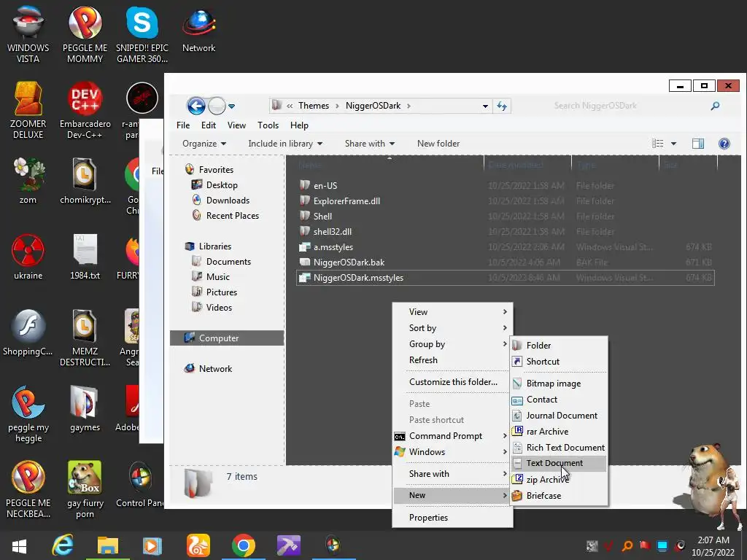Choose Refresh in the context menu
The width and height of the screenshot is (747, 560).
click(452, 360)
